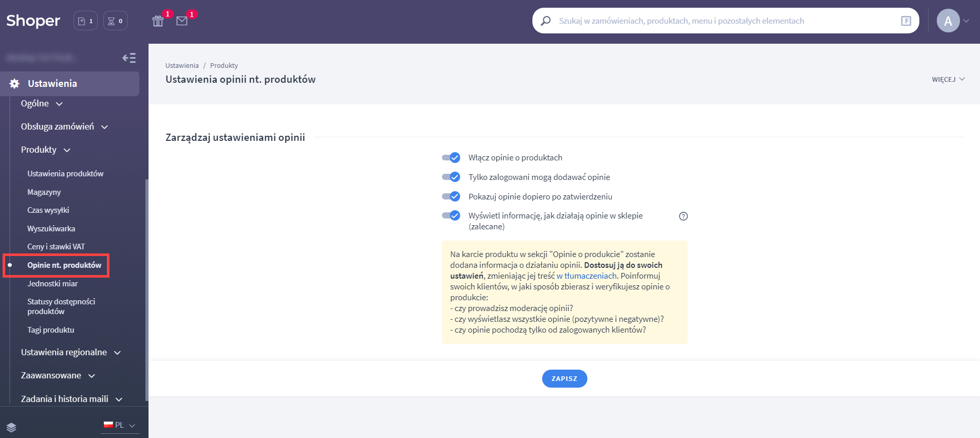This screenshot has height=438, width=980.
Task: Open Statusy dostępności produktów menu item
Action: pyautogui.click(x=61, y=306)
